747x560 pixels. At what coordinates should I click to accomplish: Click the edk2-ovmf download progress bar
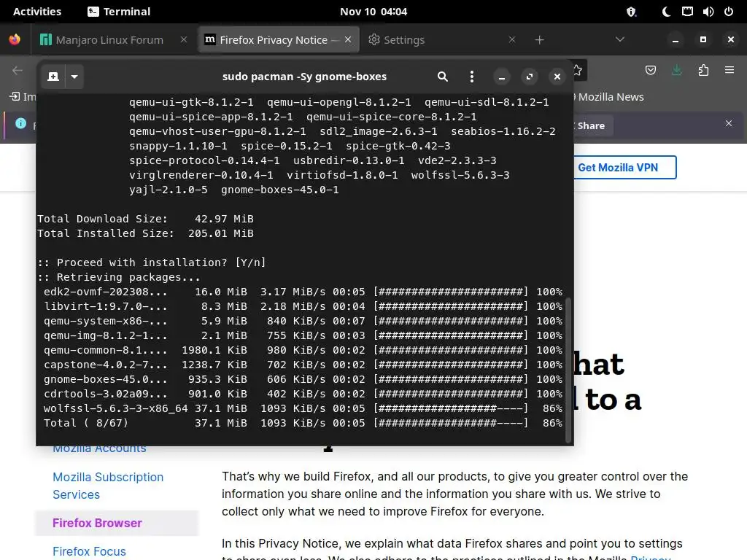tap(451, 292)
